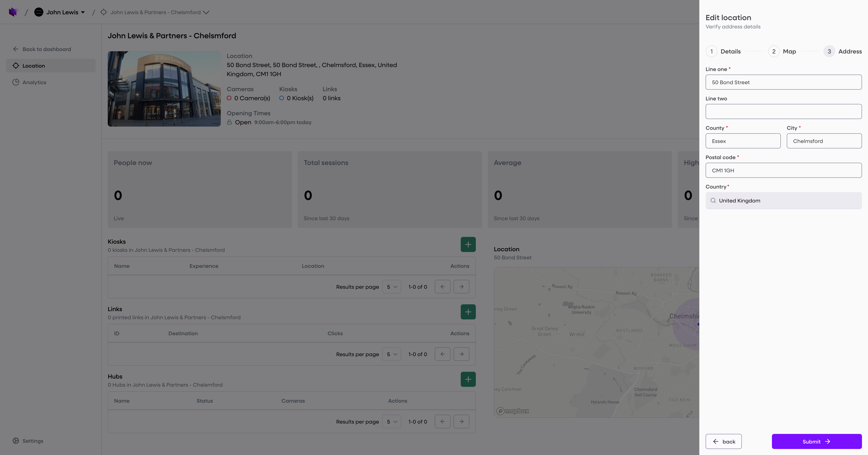This screenshot has height=455, width=868.
Task: Open Links results per page dropdown
Action: pyautogui.click(x=392, y=354)
